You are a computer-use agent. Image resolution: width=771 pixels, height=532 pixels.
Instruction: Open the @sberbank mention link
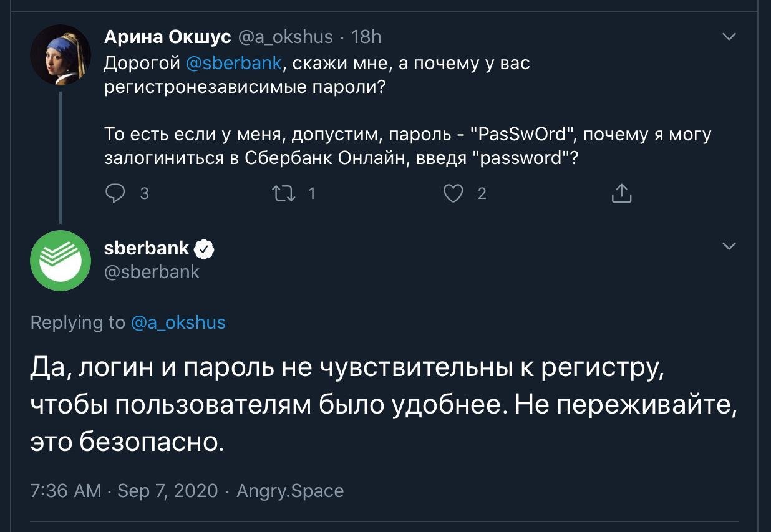pos(234,63)
